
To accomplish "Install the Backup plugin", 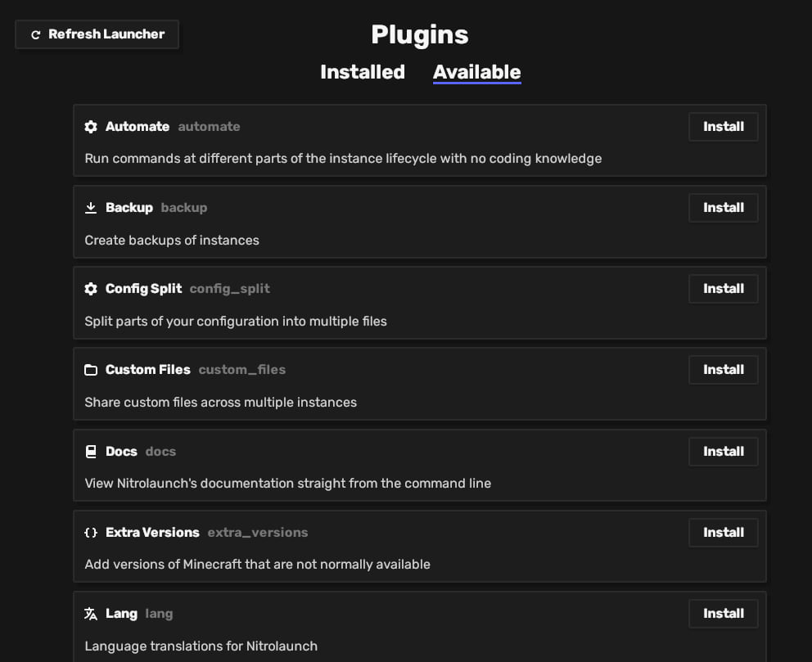I will [723, 208].
